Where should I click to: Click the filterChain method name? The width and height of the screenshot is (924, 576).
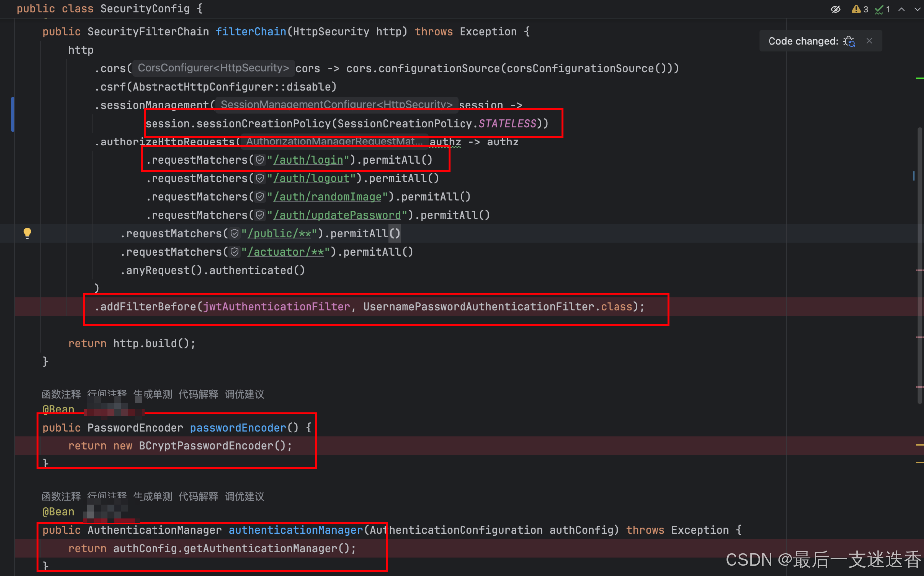251,32
